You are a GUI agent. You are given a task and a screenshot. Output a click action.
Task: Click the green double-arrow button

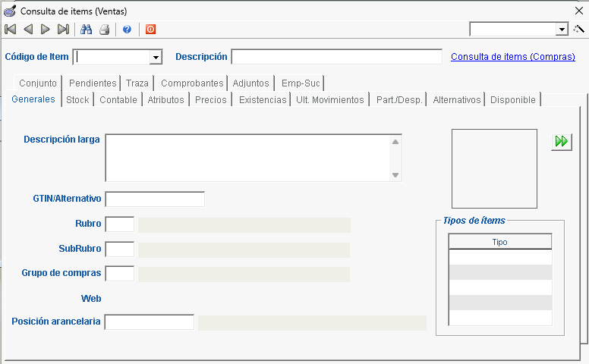(561, 141)
